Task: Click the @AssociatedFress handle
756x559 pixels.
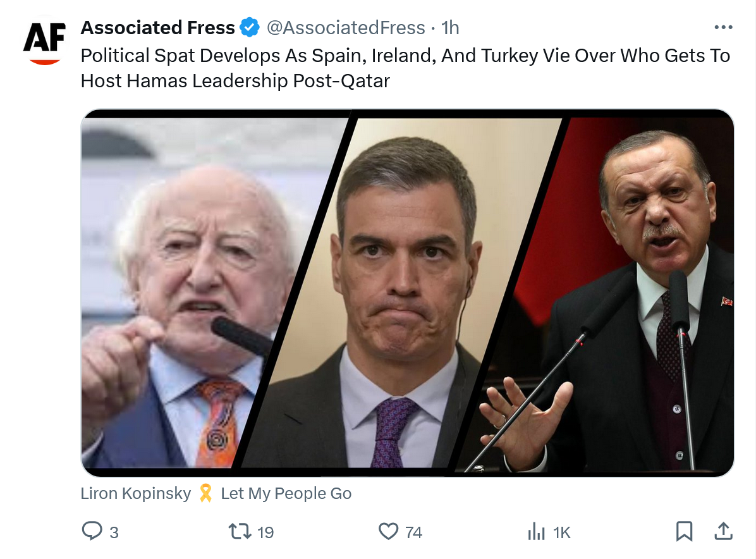Action: (346, 28)
